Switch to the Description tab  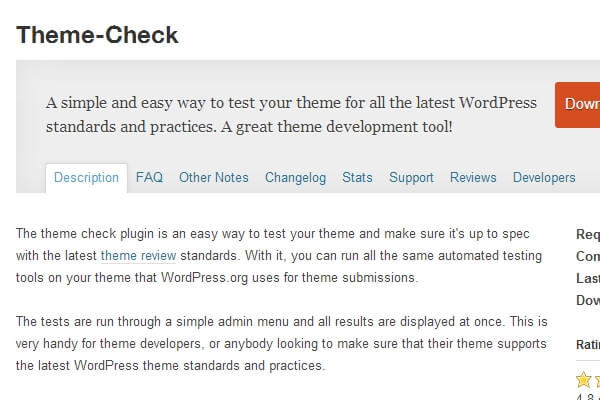(86, 178)
